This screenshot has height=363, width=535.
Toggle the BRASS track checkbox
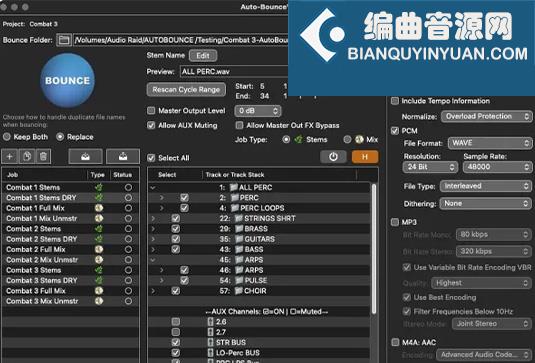(x=175, y=229)
